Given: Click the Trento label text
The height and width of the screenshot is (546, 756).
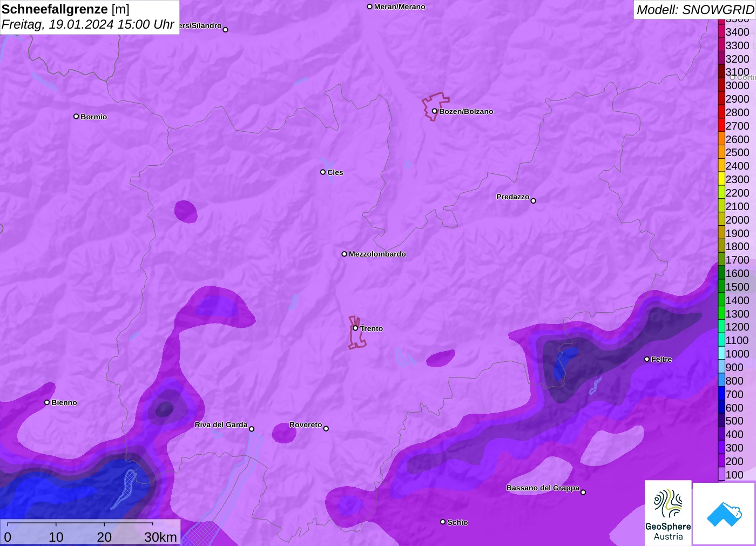Looking at the screenshot, I should coord(372,328).
